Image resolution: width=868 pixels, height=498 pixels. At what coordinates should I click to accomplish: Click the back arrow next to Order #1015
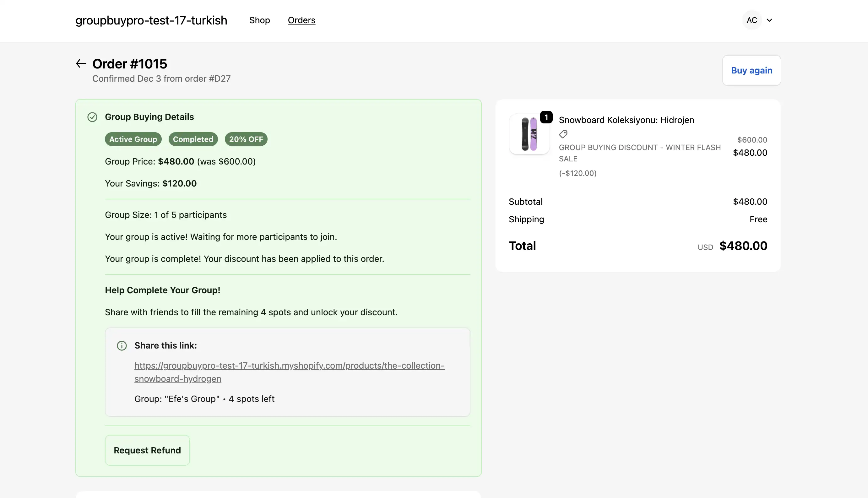click(80, 63)
